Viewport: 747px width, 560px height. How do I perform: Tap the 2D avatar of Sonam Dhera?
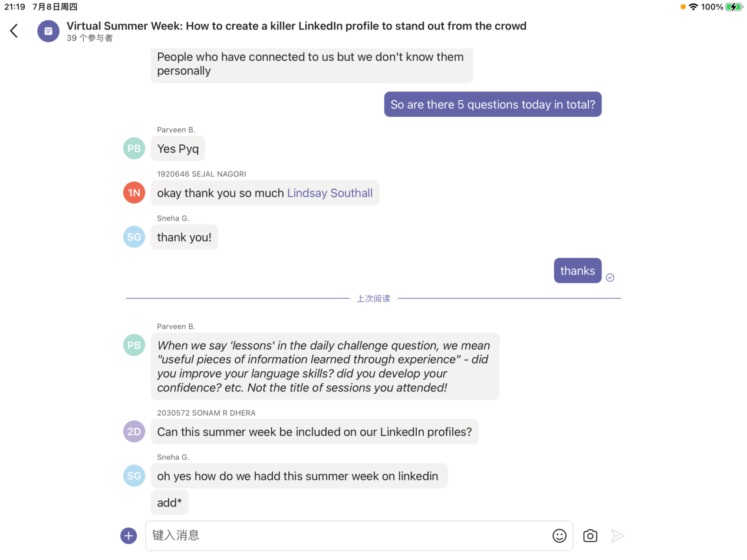(x=134, y=431)
